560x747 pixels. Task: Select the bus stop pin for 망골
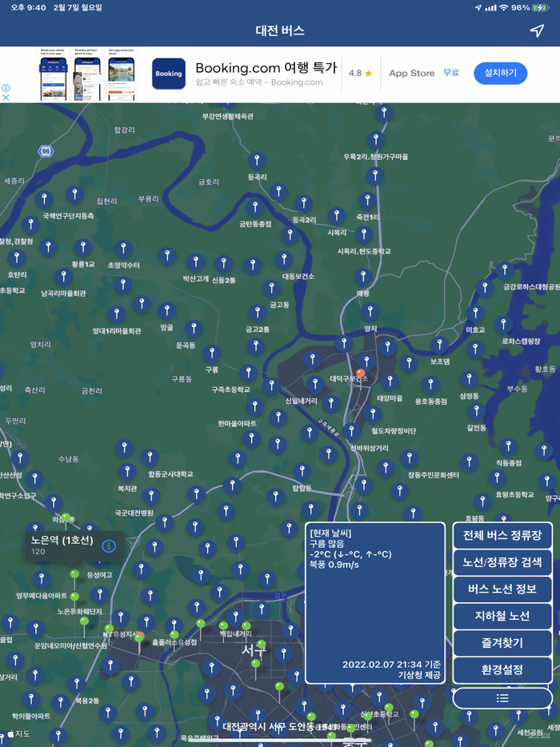tap(167, 312)
